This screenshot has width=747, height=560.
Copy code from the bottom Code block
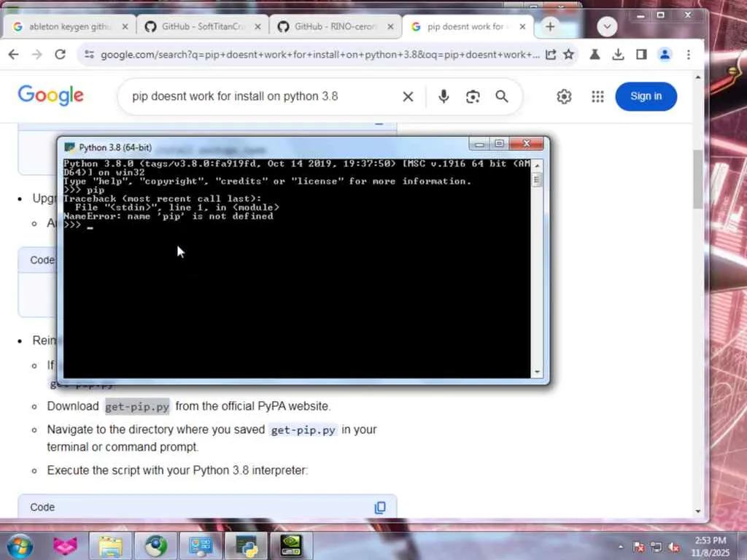[x=379, y=507]
